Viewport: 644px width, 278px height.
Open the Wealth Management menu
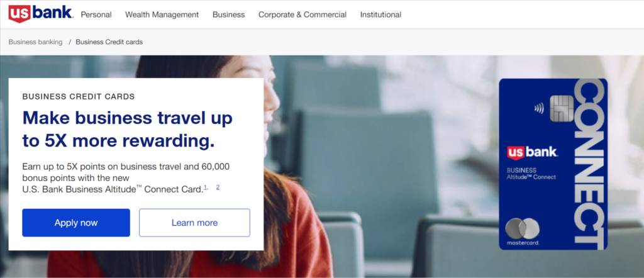pos(162,15)
